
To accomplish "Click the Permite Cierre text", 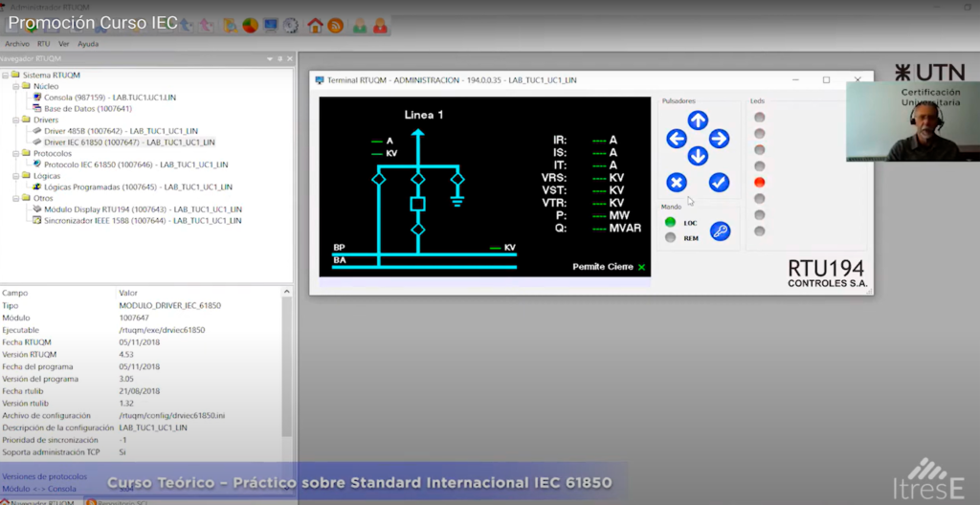I will click(x=603, y=267).
